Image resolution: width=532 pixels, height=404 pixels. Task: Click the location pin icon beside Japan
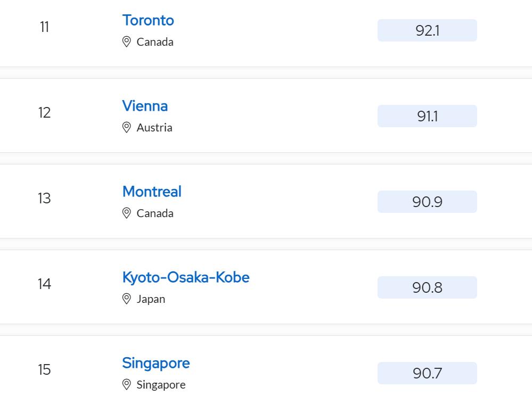click(127, 299)
